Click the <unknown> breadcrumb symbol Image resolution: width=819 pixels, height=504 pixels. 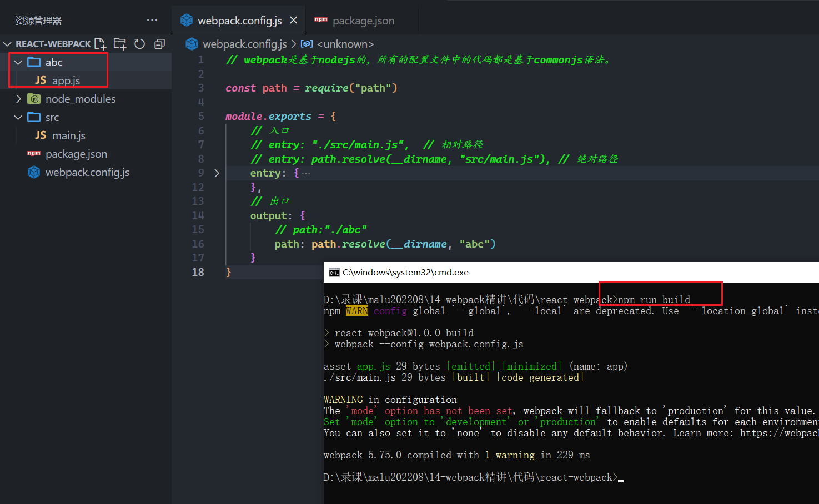tap(345, 44)
